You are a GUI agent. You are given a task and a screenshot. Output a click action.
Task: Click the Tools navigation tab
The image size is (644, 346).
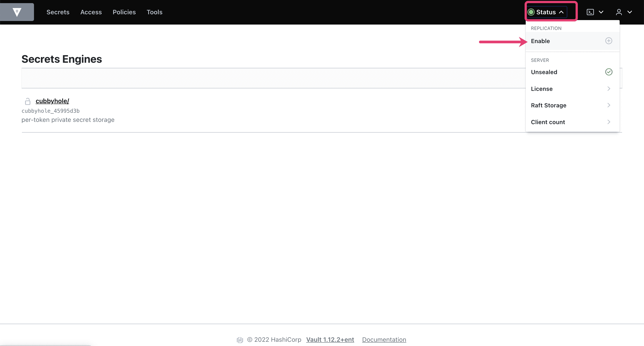(154, 12)
